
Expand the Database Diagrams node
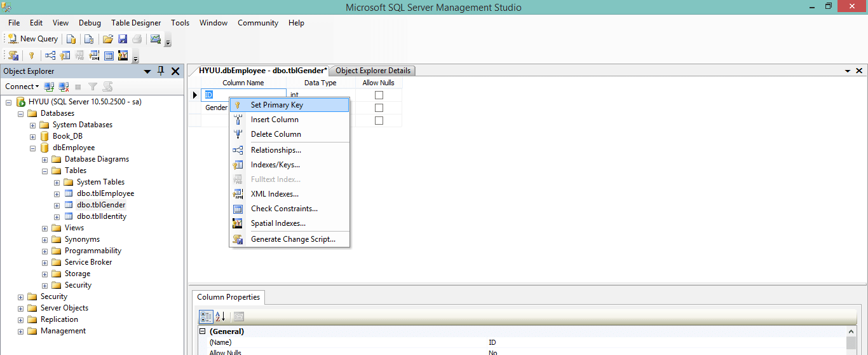(45, 159)
